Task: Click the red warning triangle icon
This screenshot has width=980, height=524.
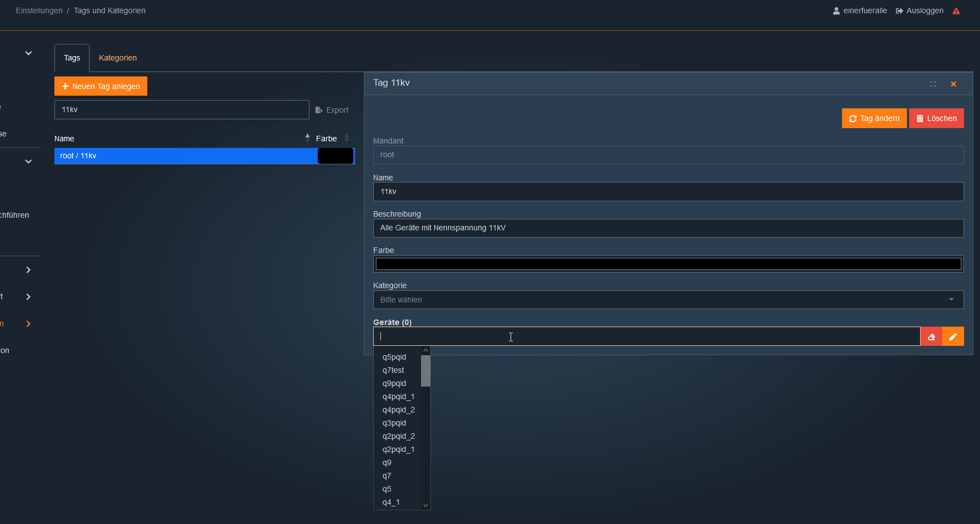Action: (x=956, y=11)
